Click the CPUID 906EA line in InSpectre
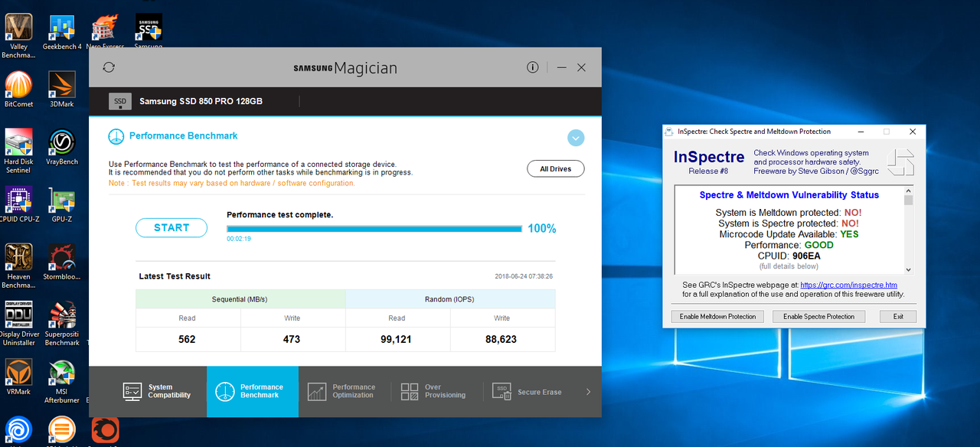Viewport: 980px width, 447px height. pos(788,256)
